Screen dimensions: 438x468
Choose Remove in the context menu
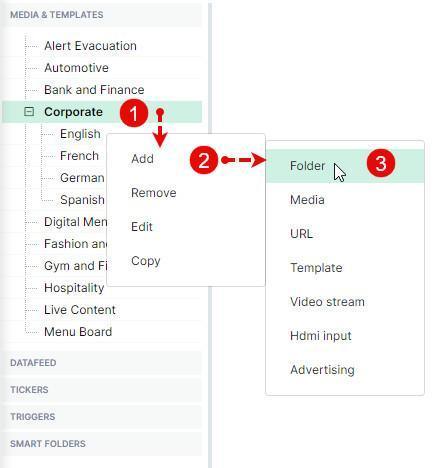[x=154, y=193]
